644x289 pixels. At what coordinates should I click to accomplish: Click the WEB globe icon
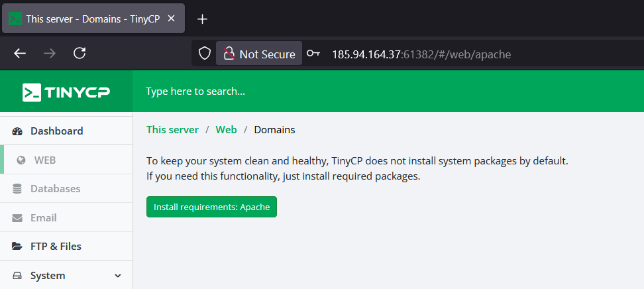21,160
